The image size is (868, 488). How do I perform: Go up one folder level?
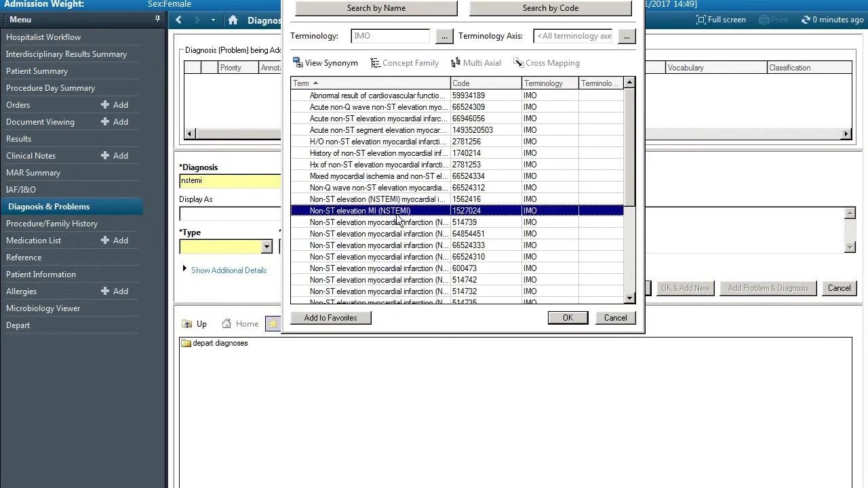195,324
